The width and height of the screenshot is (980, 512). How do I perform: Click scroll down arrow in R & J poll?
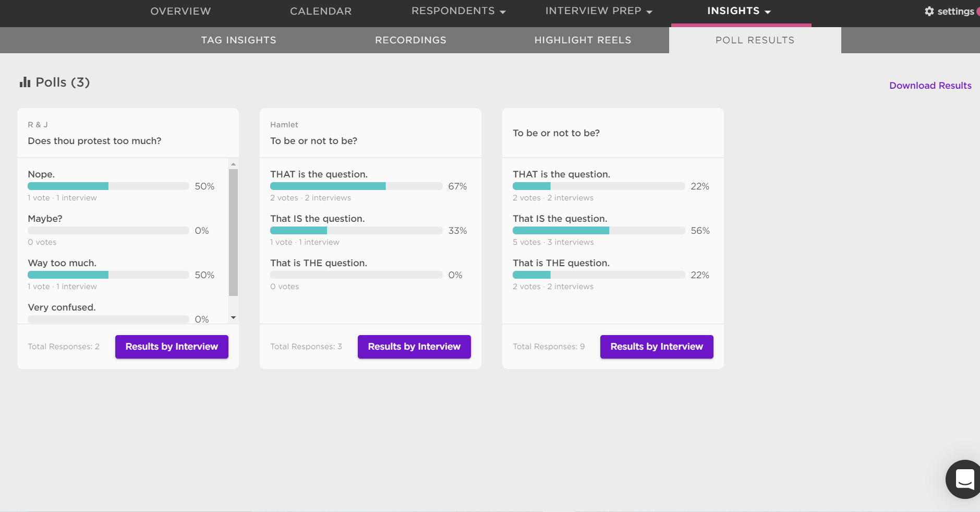[x=233, y=317]
